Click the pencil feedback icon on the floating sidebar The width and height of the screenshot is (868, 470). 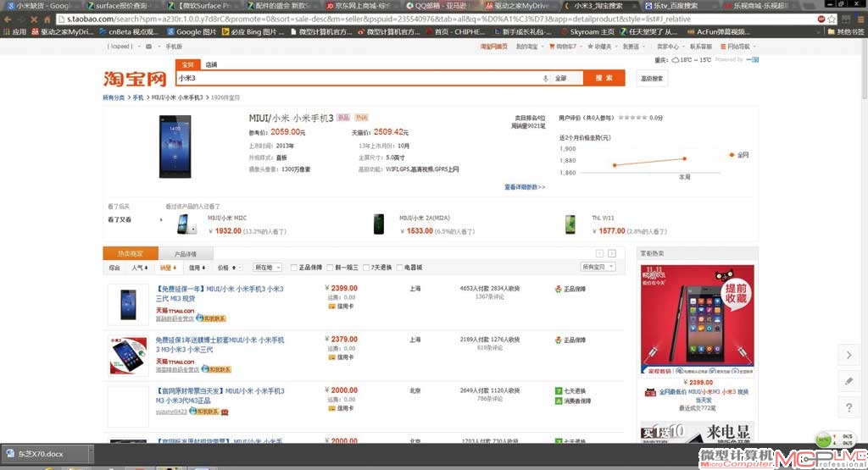tap(849, 381)
